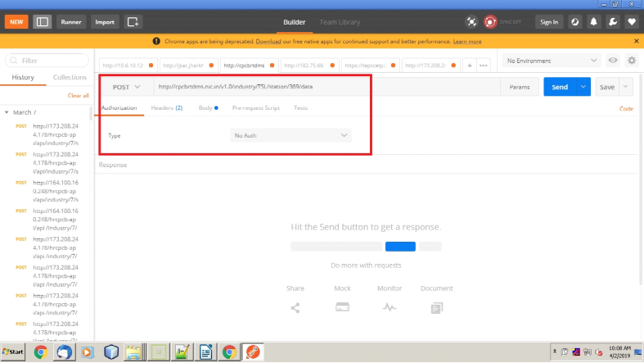
Task: Open the notifications bell icon
Action: [x=593, y=22]
